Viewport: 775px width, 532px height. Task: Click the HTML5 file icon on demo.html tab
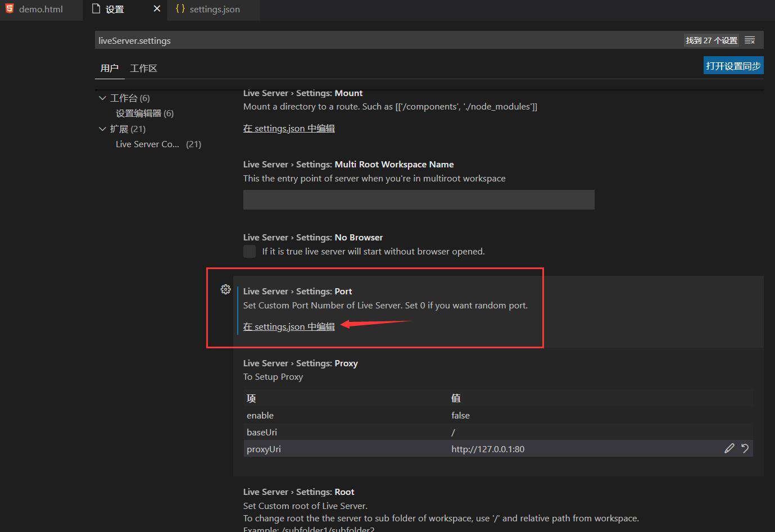[9, 8]
